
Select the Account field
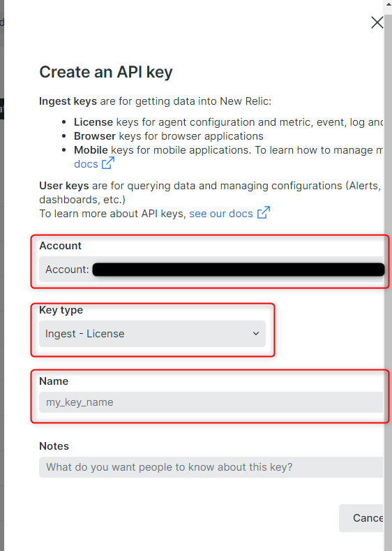[x=212, y=270]
